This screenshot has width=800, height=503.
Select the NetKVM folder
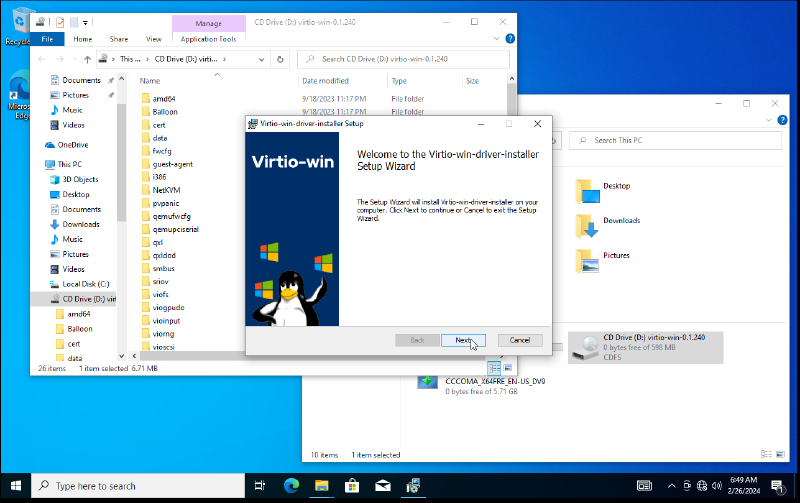tap(166, 190)
